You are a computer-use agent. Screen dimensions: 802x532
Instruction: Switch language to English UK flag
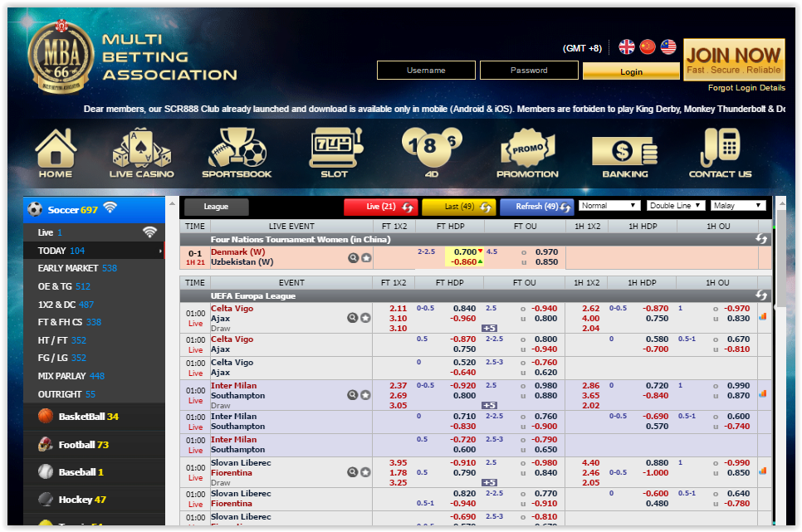click(627, 47)
